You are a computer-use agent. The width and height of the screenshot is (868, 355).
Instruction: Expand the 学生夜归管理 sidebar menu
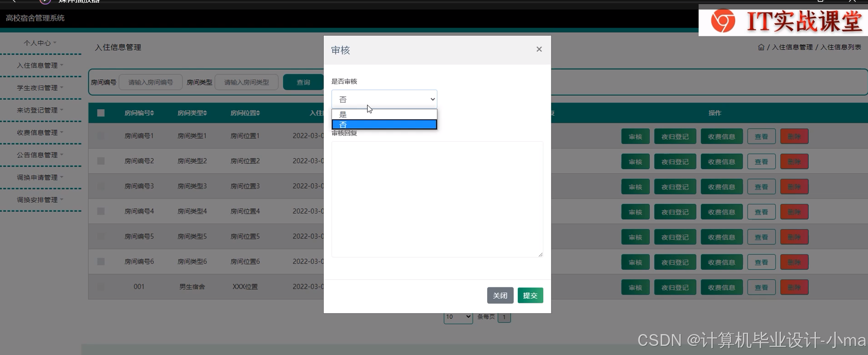(40, 88)
